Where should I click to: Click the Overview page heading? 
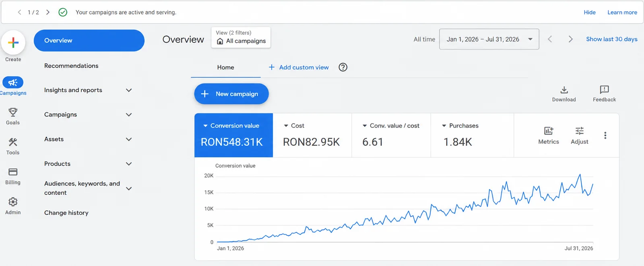click(183, 39)
